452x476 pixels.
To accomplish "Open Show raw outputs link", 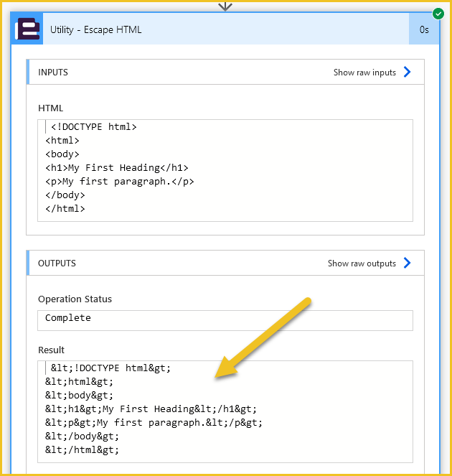I will (x=362, y=263).
